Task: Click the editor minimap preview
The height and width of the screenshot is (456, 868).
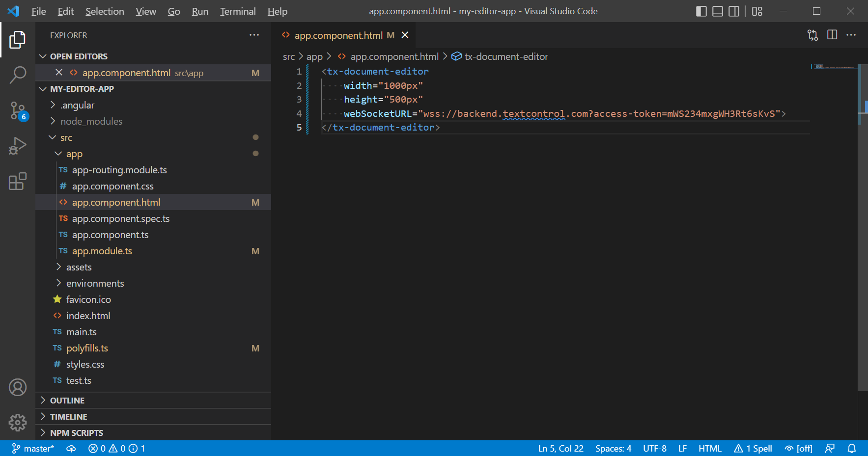Action: [x=833, y=67]
